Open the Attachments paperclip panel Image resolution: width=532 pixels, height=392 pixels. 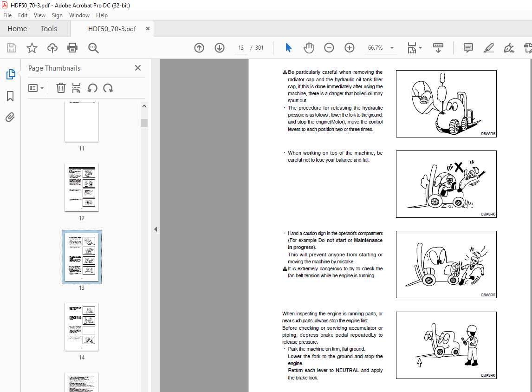pyautogui.click(x=10, y=118)
